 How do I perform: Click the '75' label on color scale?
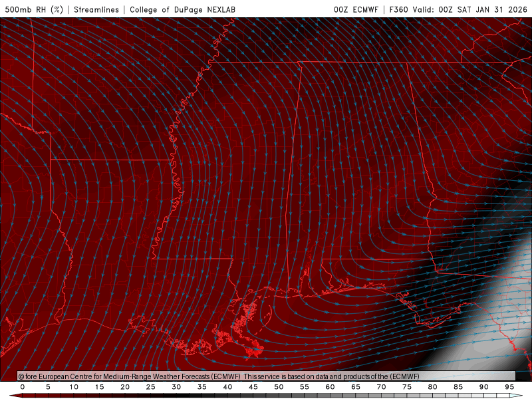(407, 387)
